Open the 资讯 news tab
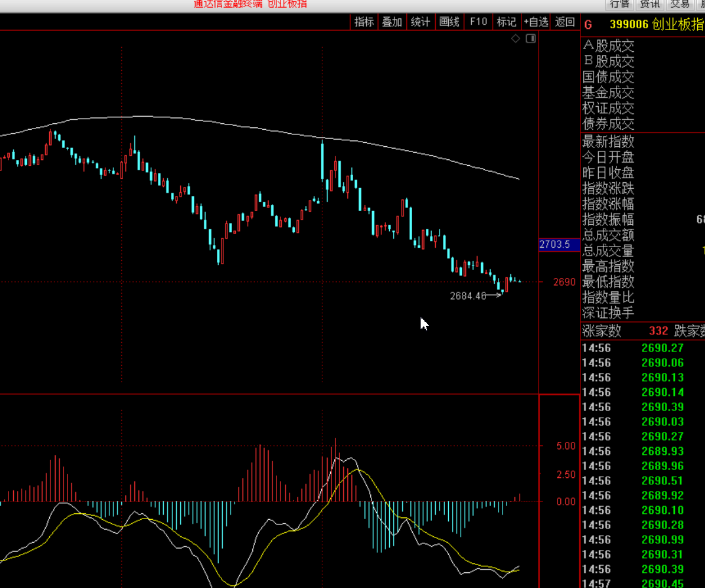The image size is (705, 588). (650, 4)
